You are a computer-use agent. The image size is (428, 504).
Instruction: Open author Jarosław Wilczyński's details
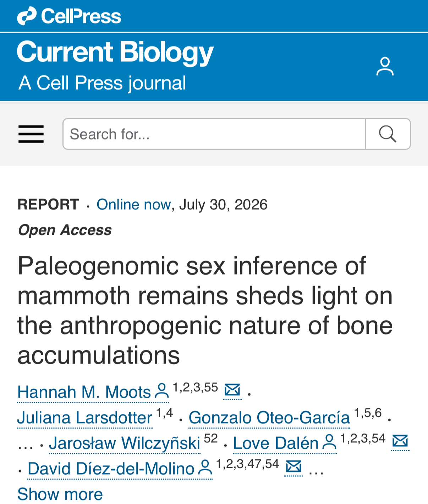(x=125, y=443)
